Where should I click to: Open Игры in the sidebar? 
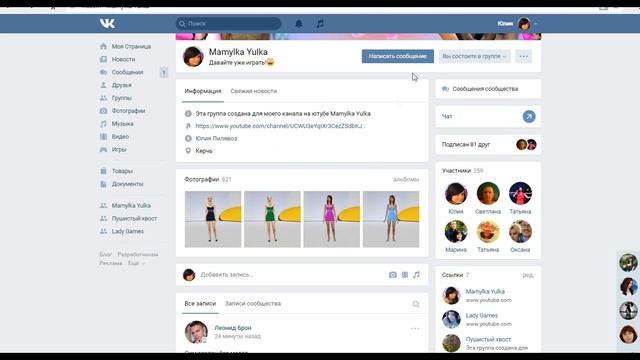[119, 149]
